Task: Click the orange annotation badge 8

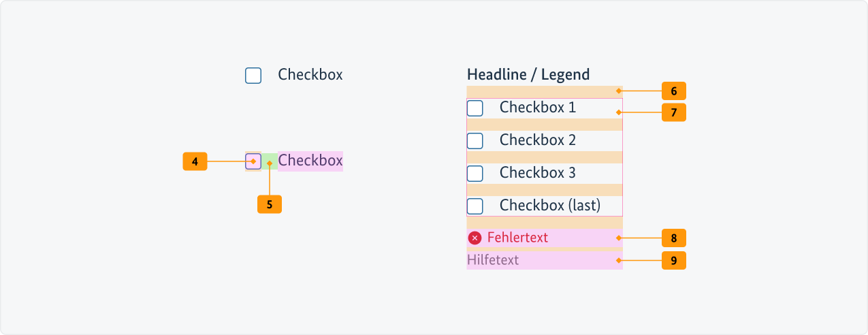Action: (673, 238)
